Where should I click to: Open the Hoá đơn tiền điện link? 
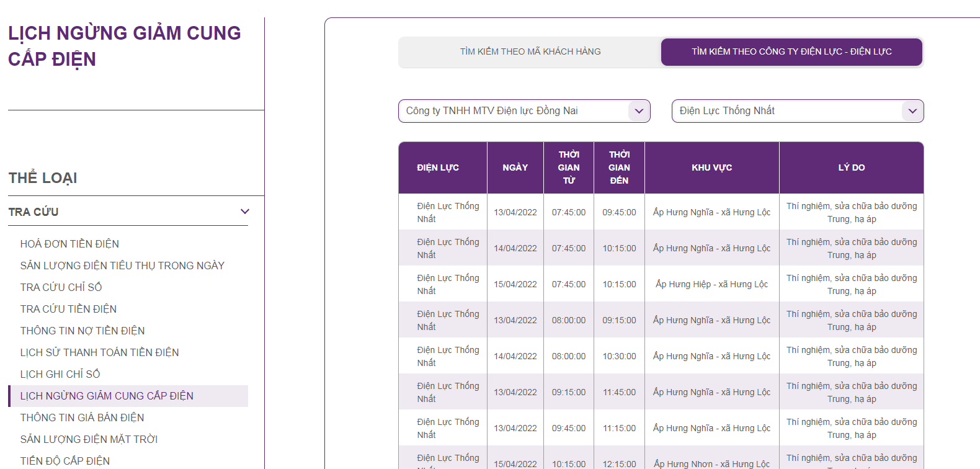69,244
